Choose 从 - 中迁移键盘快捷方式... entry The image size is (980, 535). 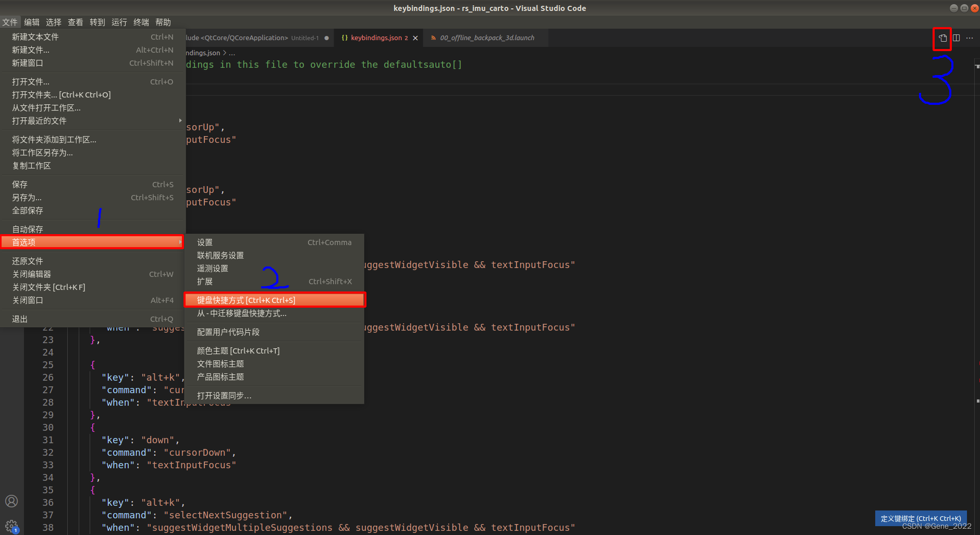274,313
